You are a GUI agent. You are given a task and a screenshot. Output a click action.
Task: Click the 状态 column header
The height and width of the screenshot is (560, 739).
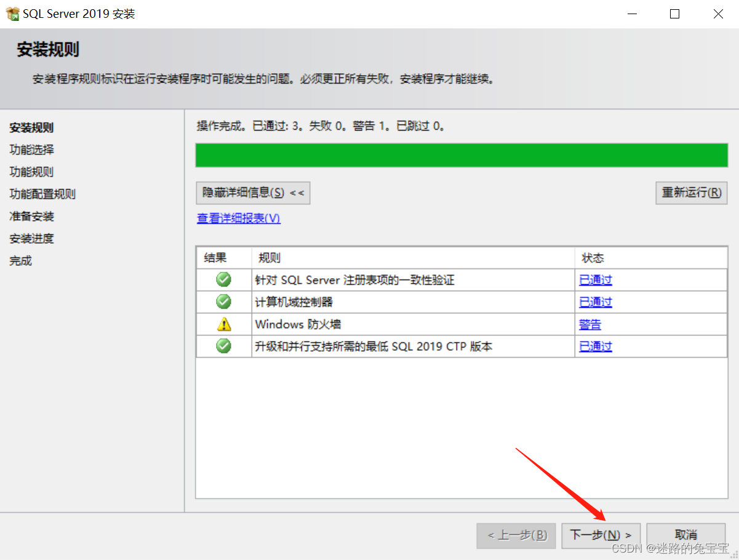(651, 258)
